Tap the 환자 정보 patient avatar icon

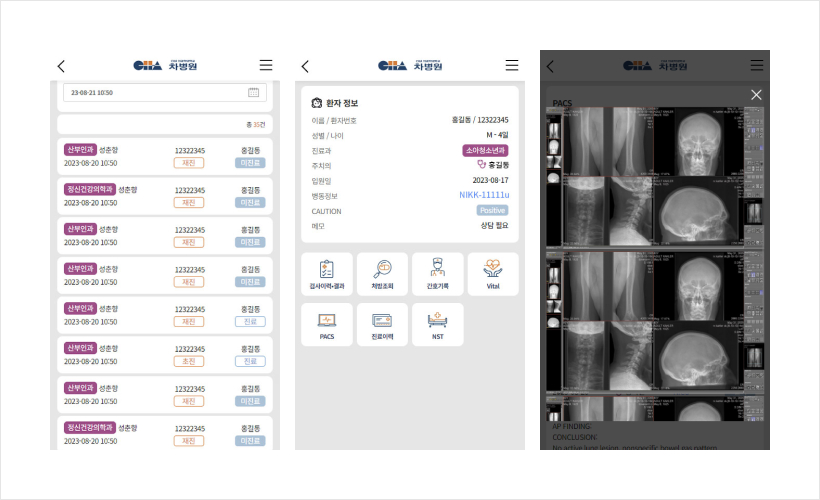coord(316,103)
